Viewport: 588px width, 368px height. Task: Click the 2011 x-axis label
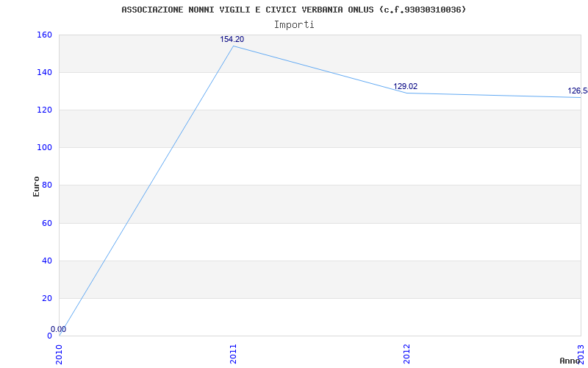pyautogui.click(x=233, y=354)
